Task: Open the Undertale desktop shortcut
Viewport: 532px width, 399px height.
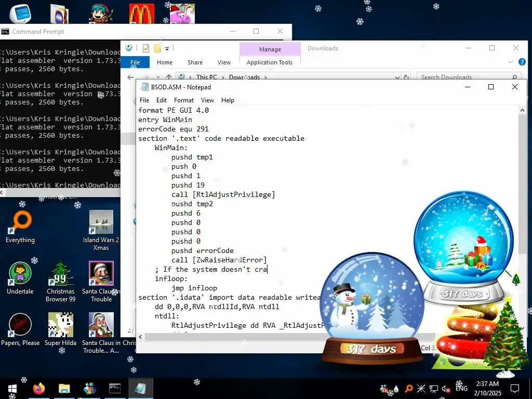Action: click(20, 278)
